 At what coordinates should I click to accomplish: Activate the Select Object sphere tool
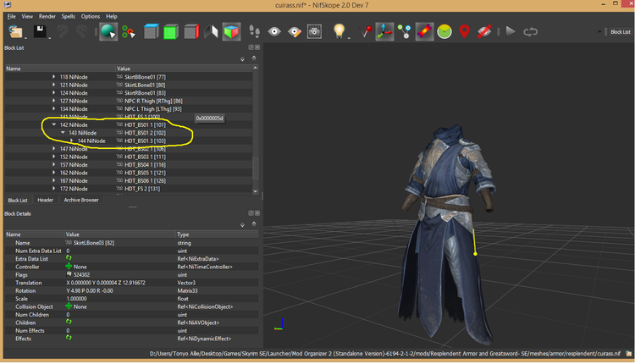point(108,31)
